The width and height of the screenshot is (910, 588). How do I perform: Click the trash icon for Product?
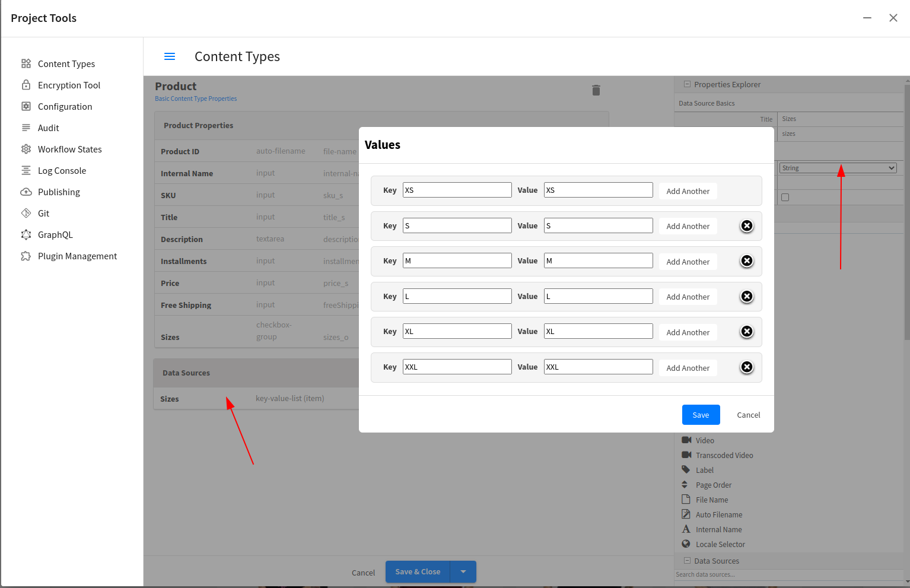click(596, 90)
